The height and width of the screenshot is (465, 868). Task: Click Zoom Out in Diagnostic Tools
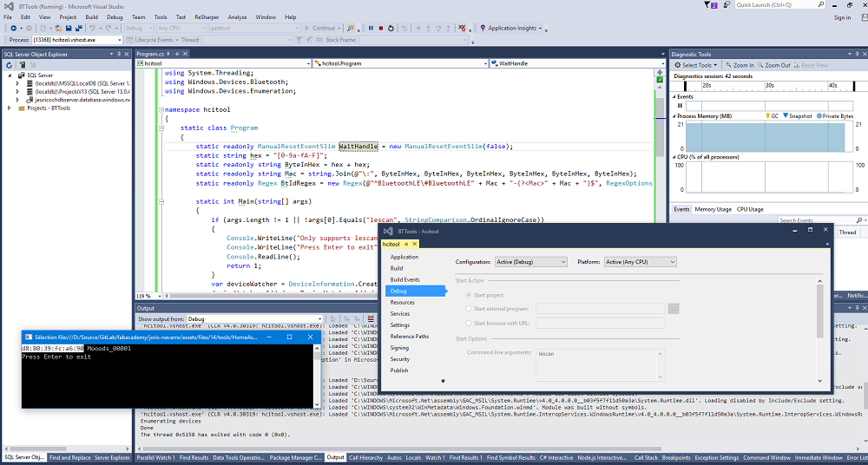[777, 65]
